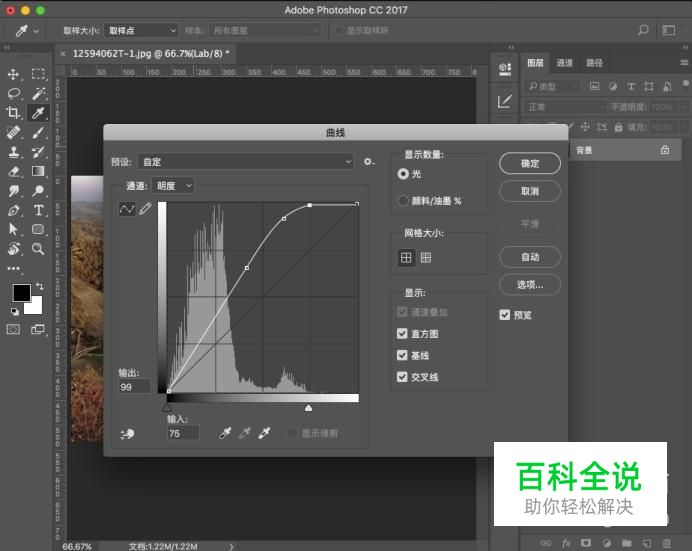Switch to the 通道 Channels tab
The image size is (692, 551).
tap(564, 63)
